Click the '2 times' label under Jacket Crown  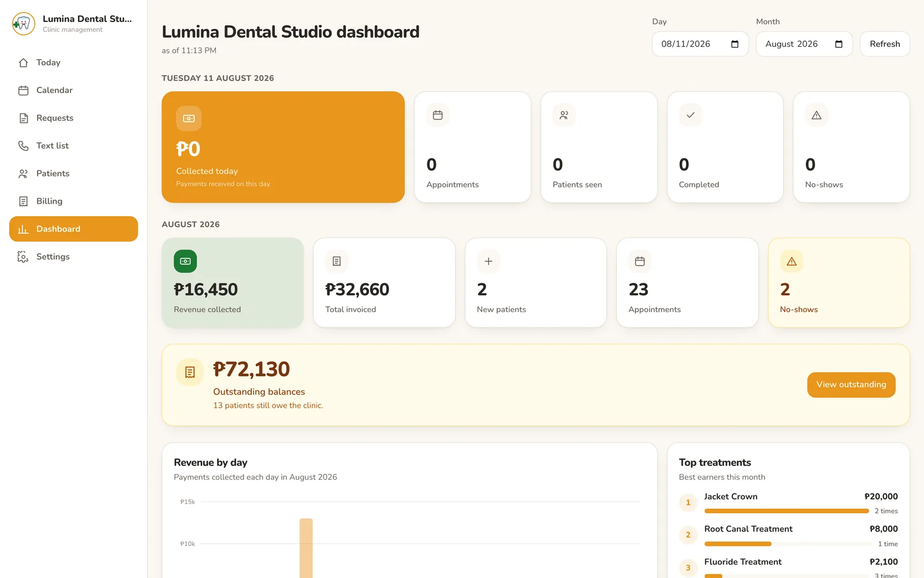886,512
